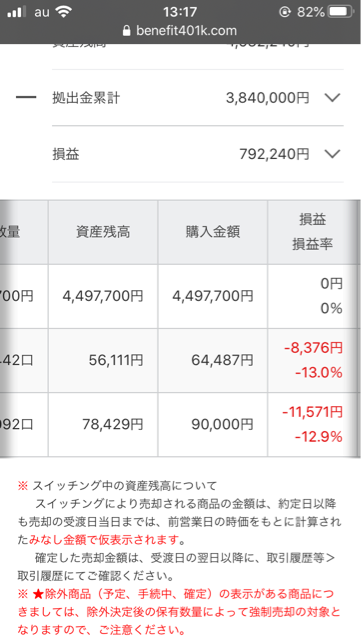Expand the 拠出金累計 chevron
The height and width of the screenshot is (640, 361).
332,98
